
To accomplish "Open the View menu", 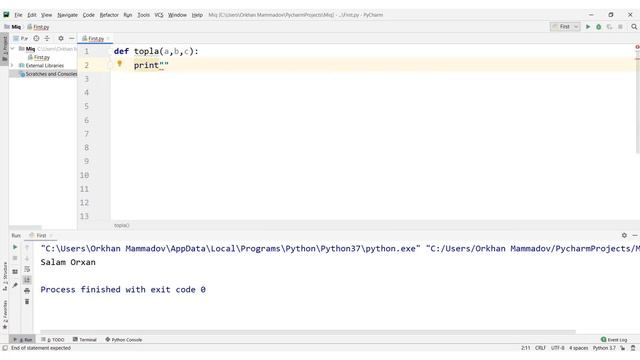I will pyautogui.click(x=47, y=15).
